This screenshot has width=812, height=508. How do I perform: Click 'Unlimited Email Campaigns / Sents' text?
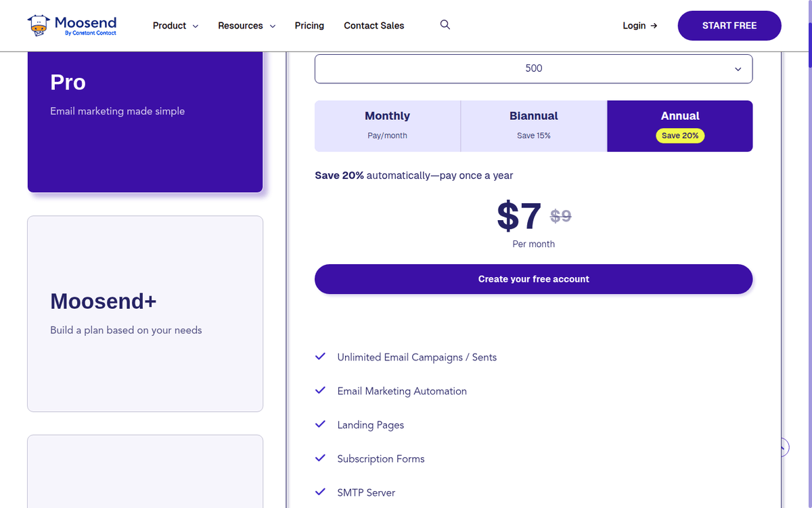tap(417, 357)
